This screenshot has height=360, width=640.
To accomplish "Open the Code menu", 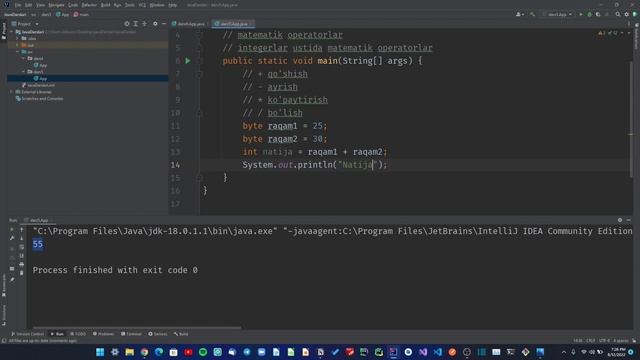I will [x=73, y=5].
